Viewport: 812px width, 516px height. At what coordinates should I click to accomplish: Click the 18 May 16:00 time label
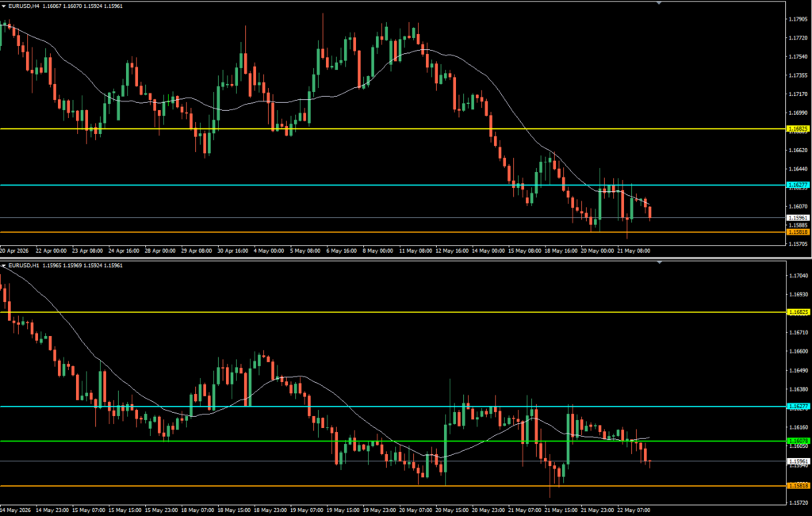tap(561, 250)
